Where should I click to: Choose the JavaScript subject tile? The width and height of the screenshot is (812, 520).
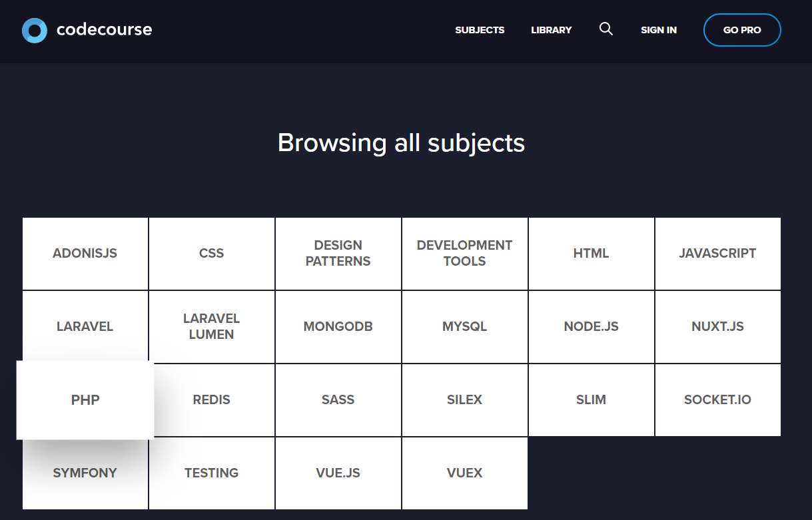click(718, 254)
